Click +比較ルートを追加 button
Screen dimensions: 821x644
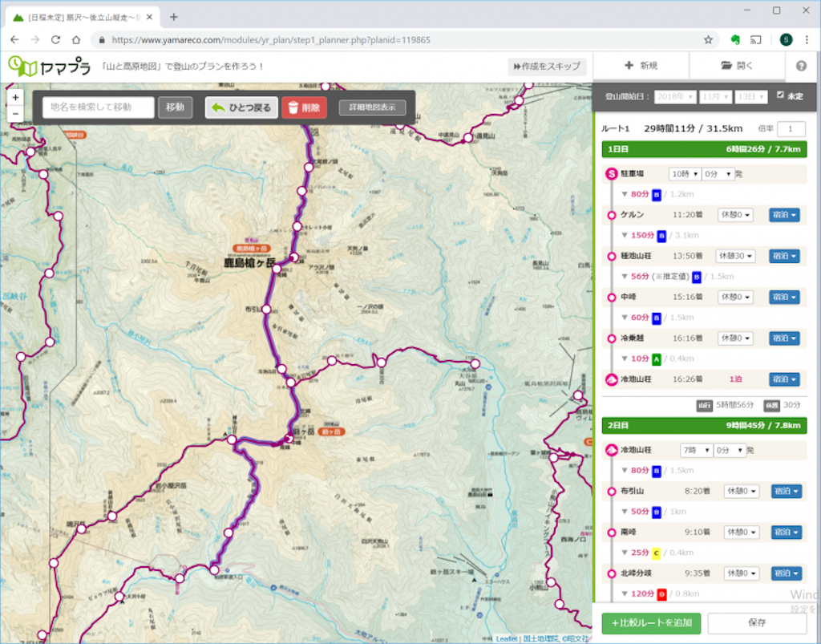pos(651,623)
